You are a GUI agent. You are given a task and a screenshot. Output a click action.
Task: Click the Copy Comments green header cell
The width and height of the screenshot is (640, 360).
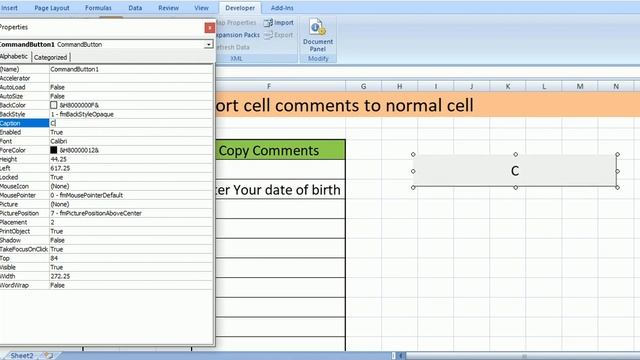click(280, 150)
